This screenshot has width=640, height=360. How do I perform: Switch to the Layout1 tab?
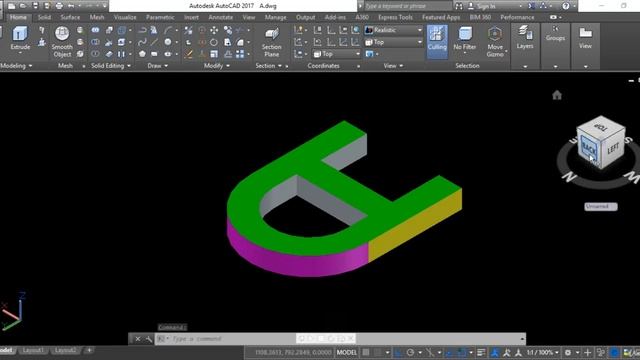pos(33,350)
